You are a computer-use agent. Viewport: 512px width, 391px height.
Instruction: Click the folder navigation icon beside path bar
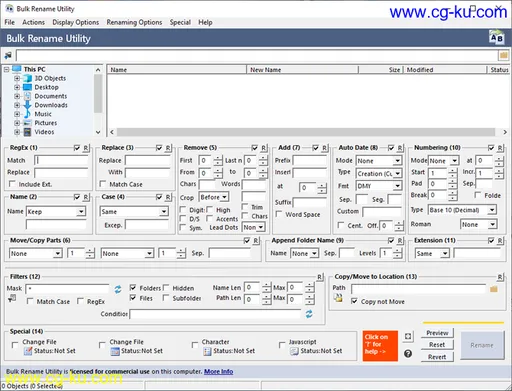(8, 55)
